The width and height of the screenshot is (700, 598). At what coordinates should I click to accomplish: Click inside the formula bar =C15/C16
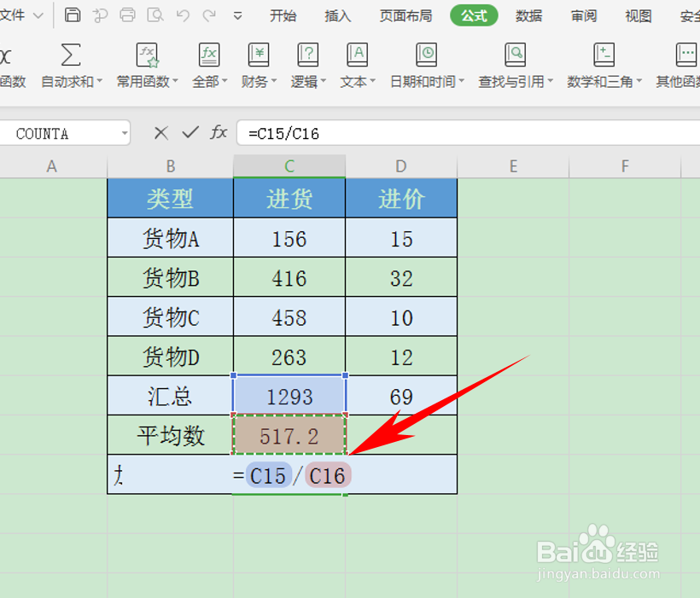[x=468, y=133]
